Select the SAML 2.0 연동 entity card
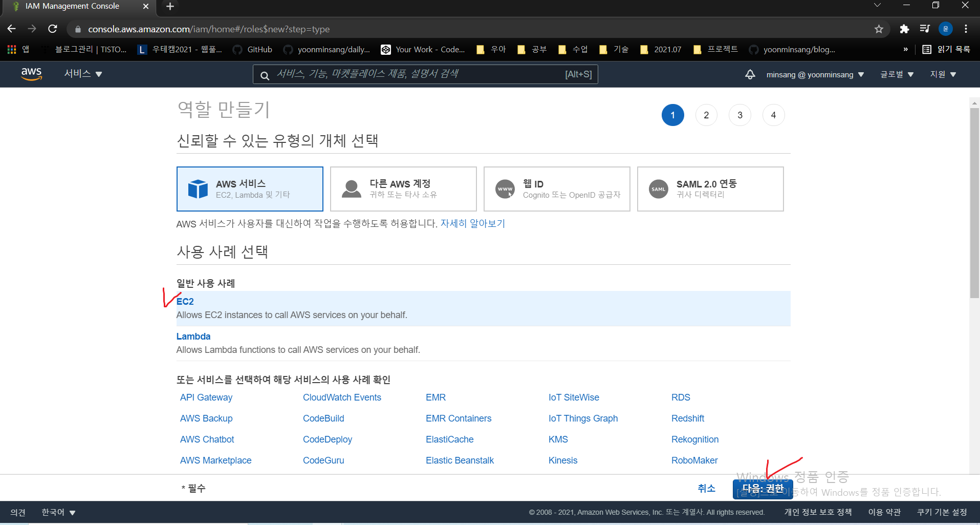 click(x=710, y=189)
